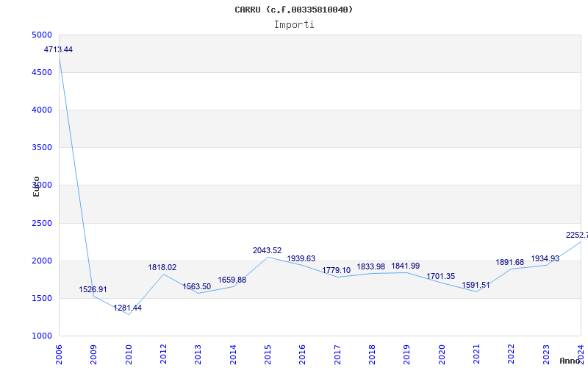Image resolution: width=588 pixels, height=368 pixels.
Task: Click the 2006 x-axis year label
Action: pos(59,355)
